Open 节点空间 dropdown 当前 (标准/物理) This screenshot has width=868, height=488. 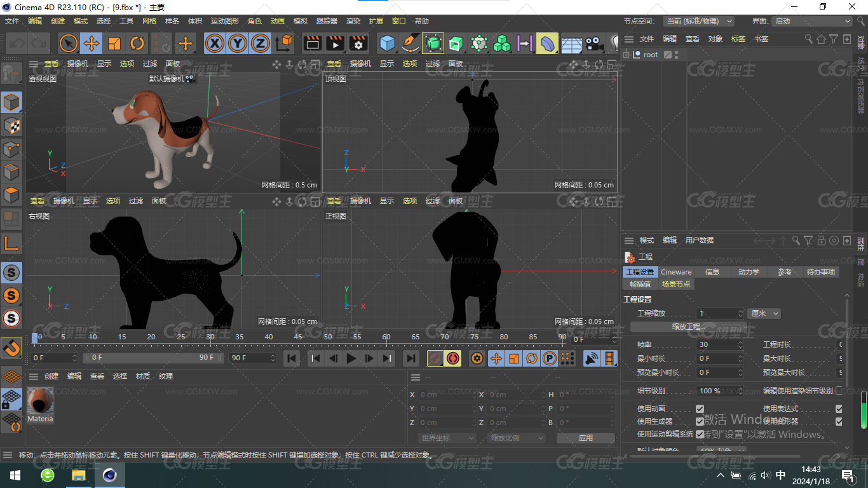[698, 21]
